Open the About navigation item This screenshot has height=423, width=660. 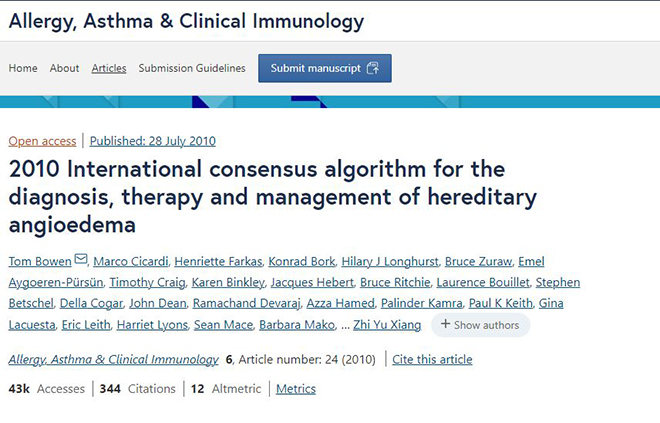(x=64, y=68)
